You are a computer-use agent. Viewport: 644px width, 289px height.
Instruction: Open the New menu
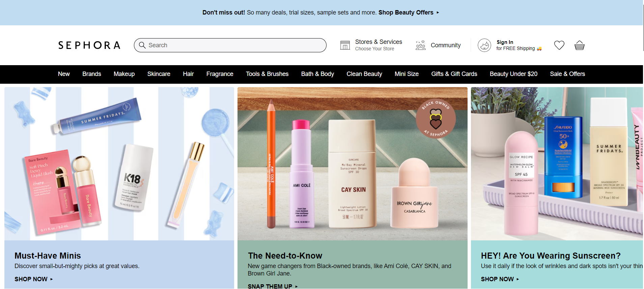pos(64,74)
